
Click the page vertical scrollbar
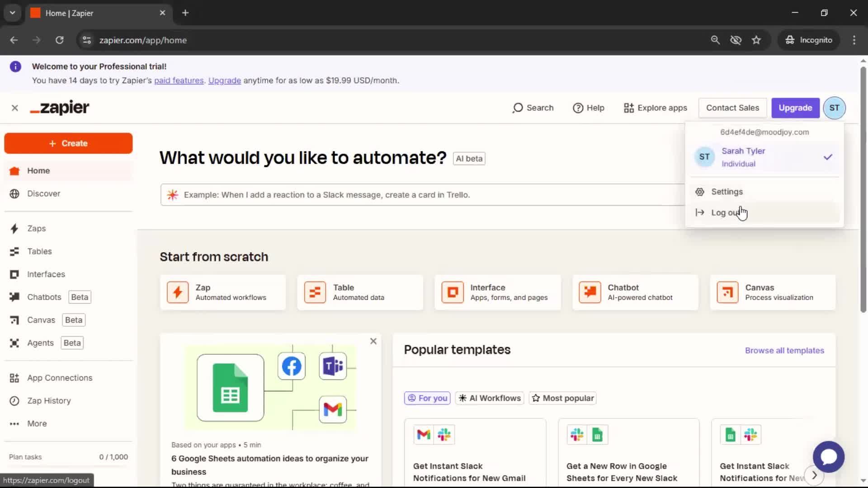coord(863,190)
